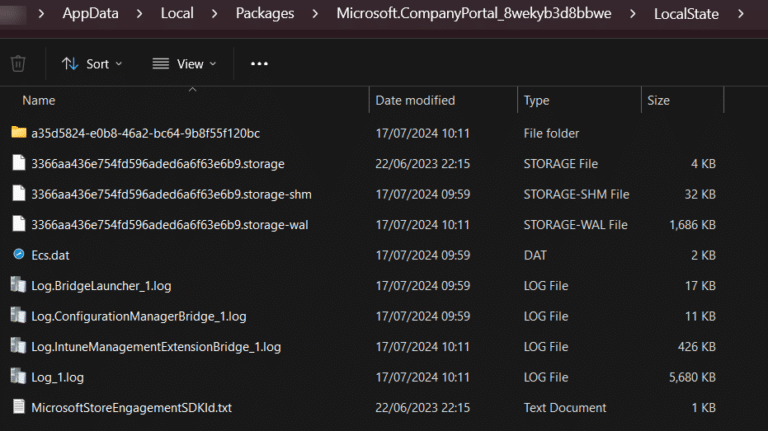This screenshot has width=768, height=431.
Task: Expand chevron after Microsoft.CompanyPortal breadcrumb
Action: click(633, 14)
